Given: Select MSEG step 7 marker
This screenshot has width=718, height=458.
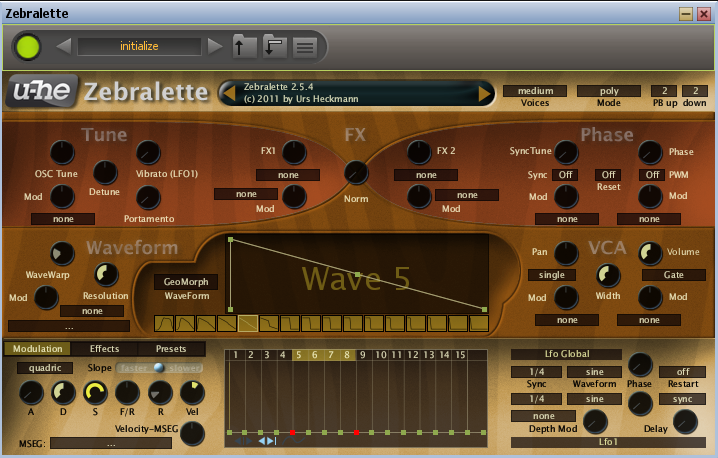Looking at the screenshot, I should tap(331, 354).
